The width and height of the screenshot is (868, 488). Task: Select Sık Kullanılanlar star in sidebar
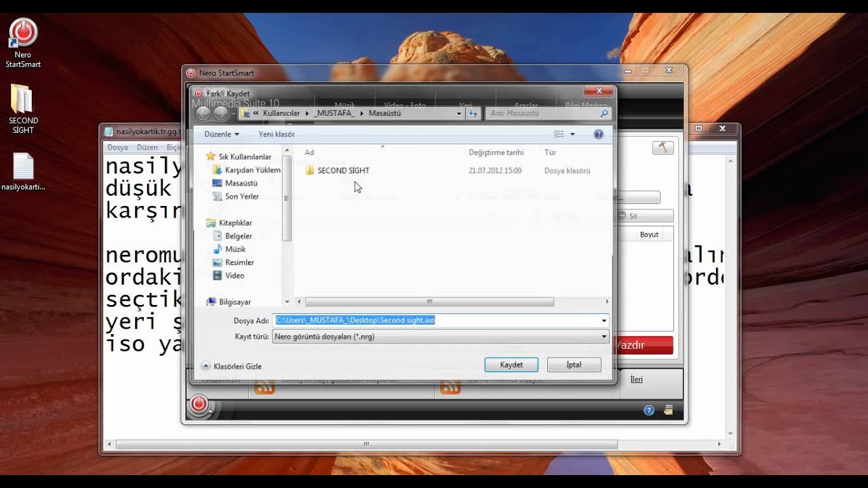(239, 157)
